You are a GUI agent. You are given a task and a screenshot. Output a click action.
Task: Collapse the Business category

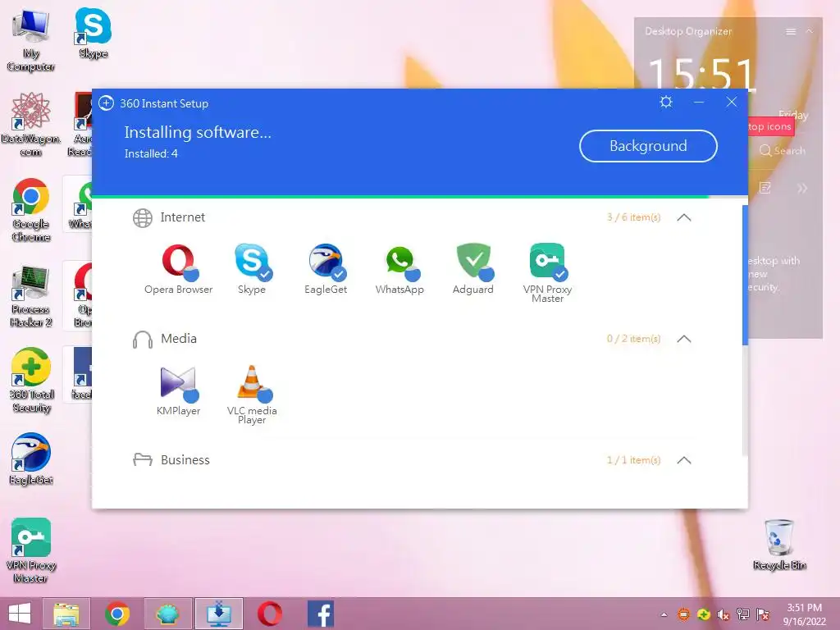pyautogui.click(x=684, y=461)
